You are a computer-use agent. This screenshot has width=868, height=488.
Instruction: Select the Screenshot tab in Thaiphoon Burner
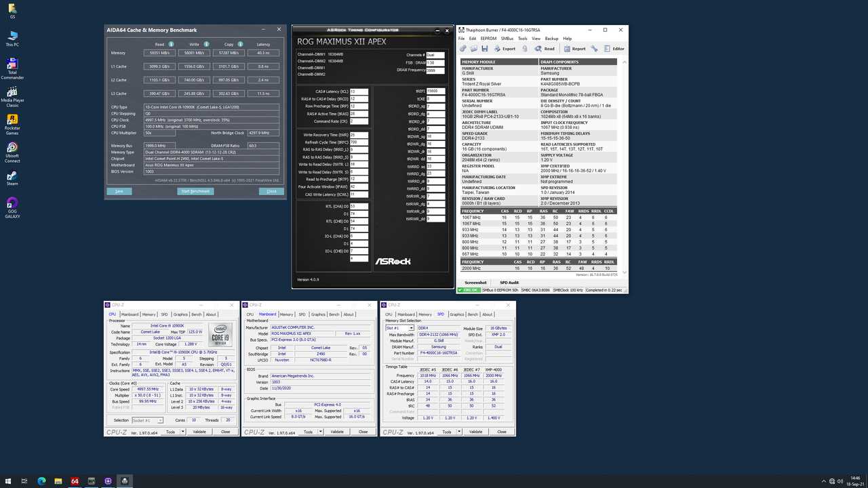[475, 283]
